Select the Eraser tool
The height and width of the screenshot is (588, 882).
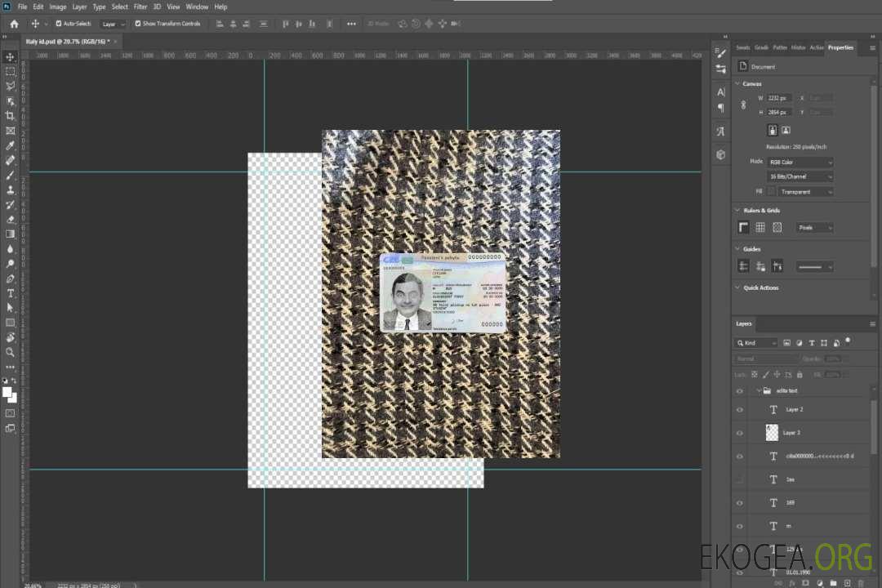click(x=11, y=219)
